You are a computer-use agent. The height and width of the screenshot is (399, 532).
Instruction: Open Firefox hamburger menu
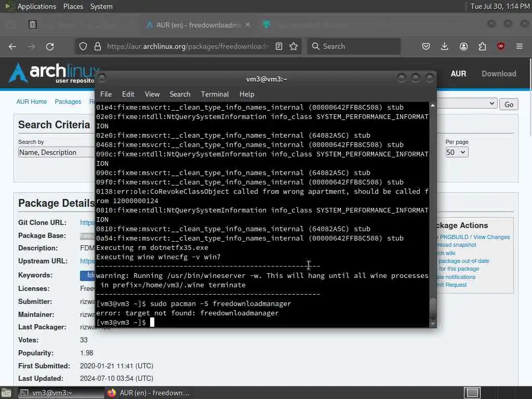520,46
